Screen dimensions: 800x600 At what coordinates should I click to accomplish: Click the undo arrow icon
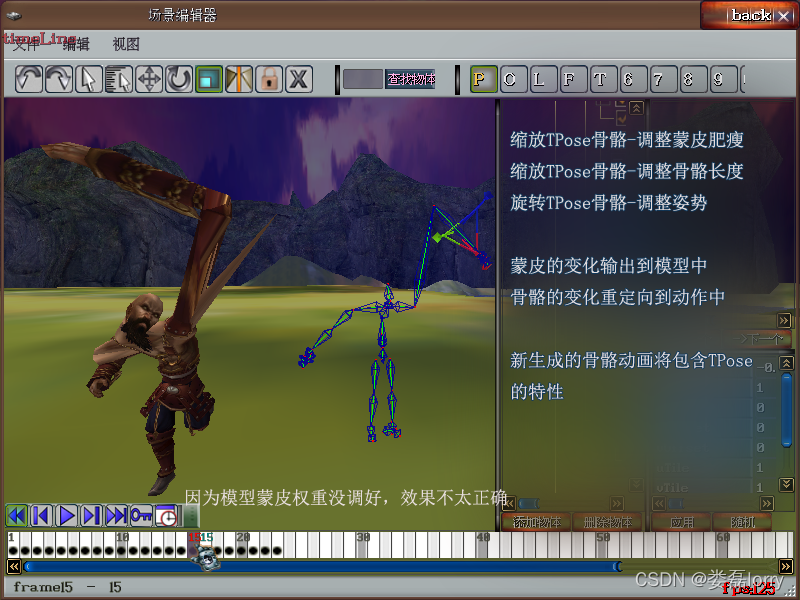pyautogui.click(x=29, y=79)
